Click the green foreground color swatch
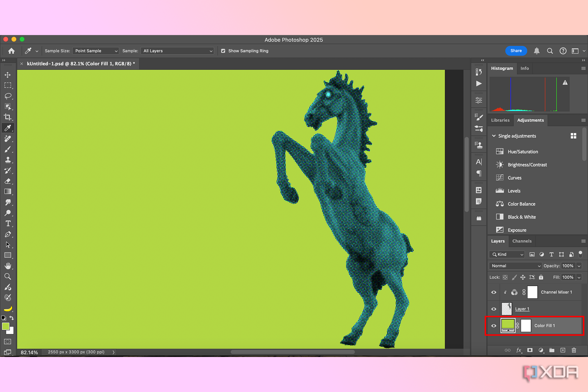The image size is (588, 392). pyautogui.click(x=6, y=326)
